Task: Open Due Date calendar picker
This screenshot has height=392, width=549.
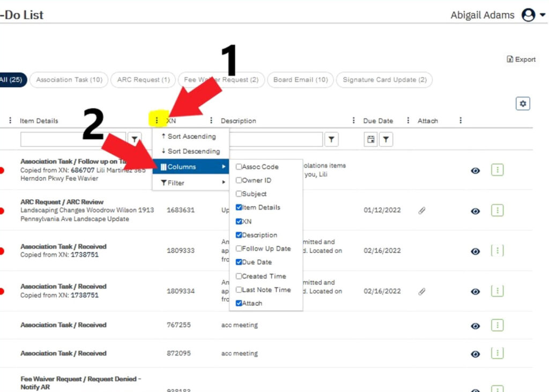Action: click(370, 140)
